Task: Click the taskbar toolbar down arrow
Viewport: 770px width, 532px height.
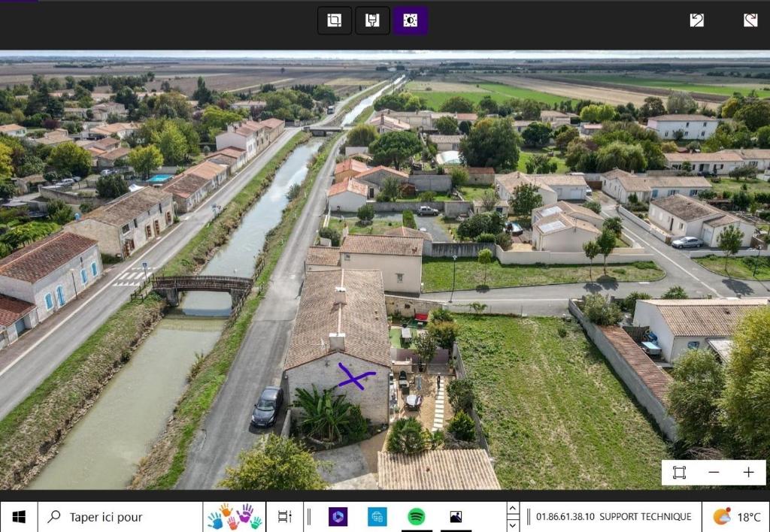Action: click(513, 524)
